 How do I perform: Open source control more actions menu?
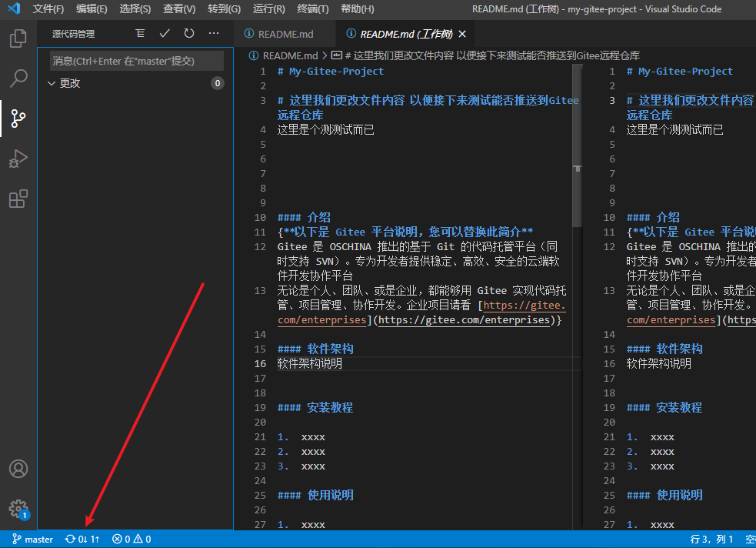[214, 33]
